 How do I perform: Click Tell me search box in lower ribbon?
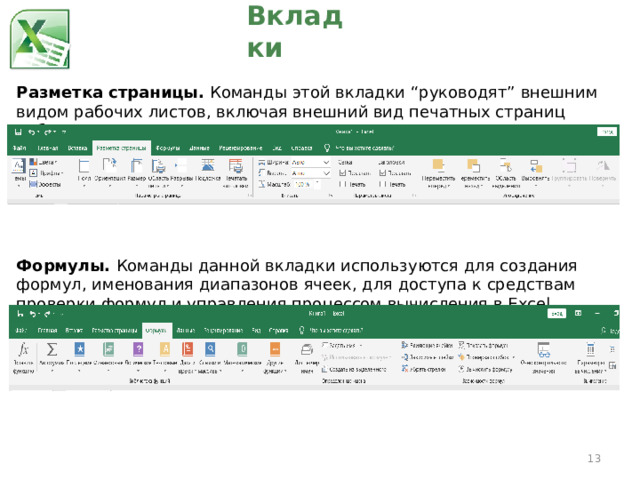[x=331, y=330]
